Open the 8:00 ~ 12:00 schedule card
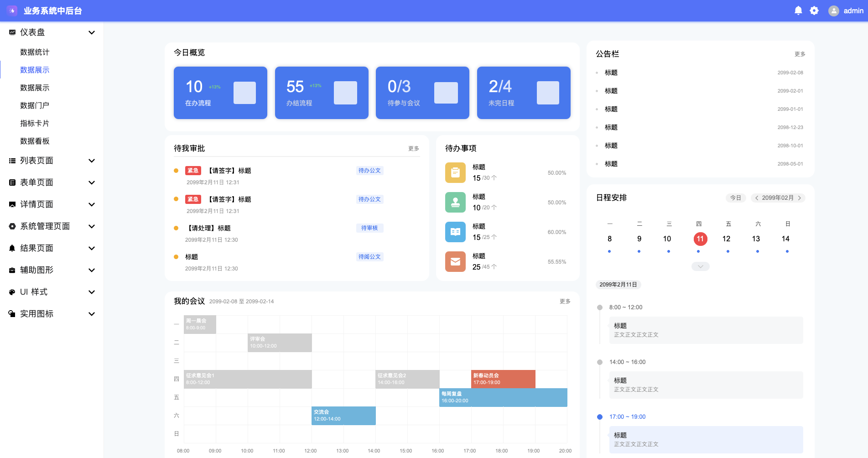This screenshot has width=868, height=458. (706, 330)
